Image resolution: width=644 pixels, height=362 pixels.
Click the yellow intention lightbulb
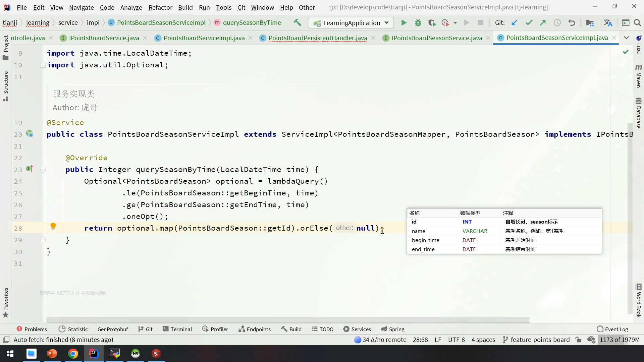coord(53,227)
